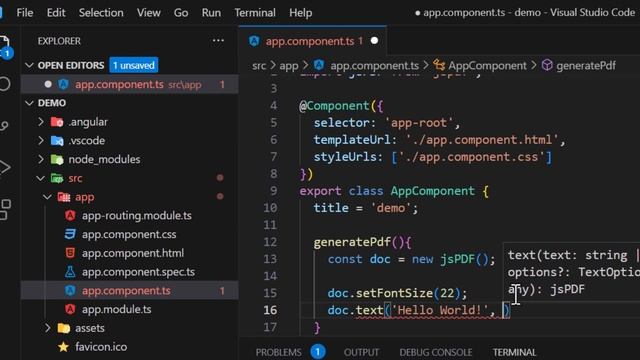Open app.component.html file
Screen dimensions: 640x360
tap(133, 253)
